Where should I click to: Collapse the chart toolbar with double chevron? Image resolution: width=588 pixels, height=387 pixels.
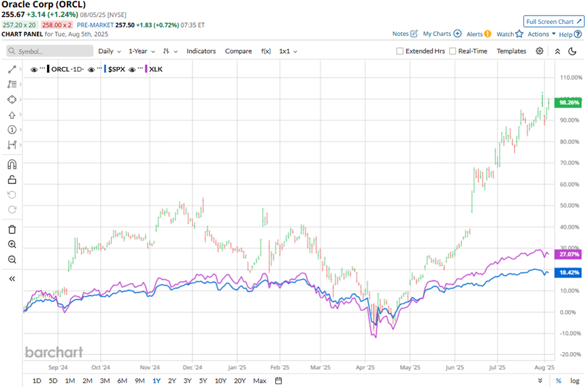pos(557,51)
